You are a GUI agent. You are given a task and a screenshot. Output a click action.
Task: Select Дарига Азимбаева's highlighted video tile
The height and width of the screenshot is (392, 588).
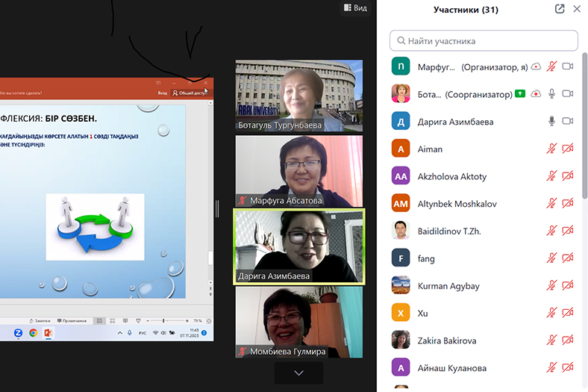pyautogui.click(x=298, y=246)
